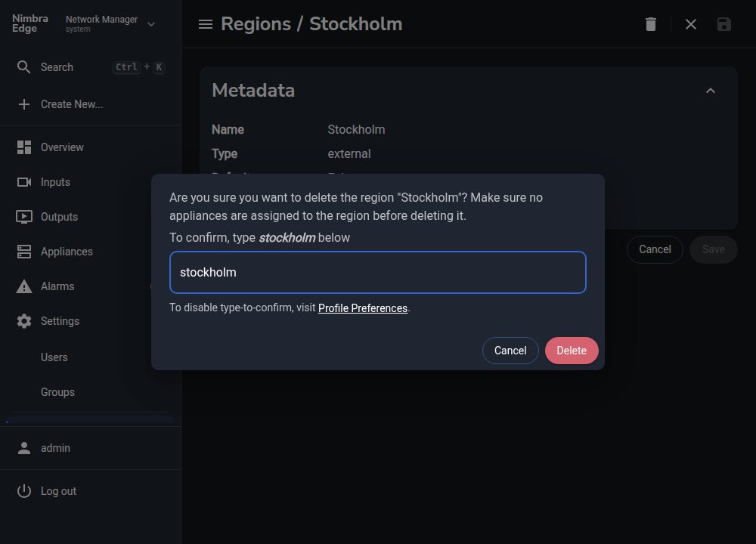Click the Regions / Stockholm page title

311,24
